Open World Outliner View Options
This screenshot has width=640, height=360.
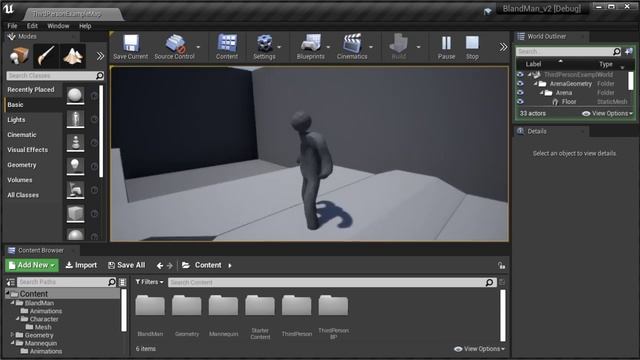click(x=608, y=113)
